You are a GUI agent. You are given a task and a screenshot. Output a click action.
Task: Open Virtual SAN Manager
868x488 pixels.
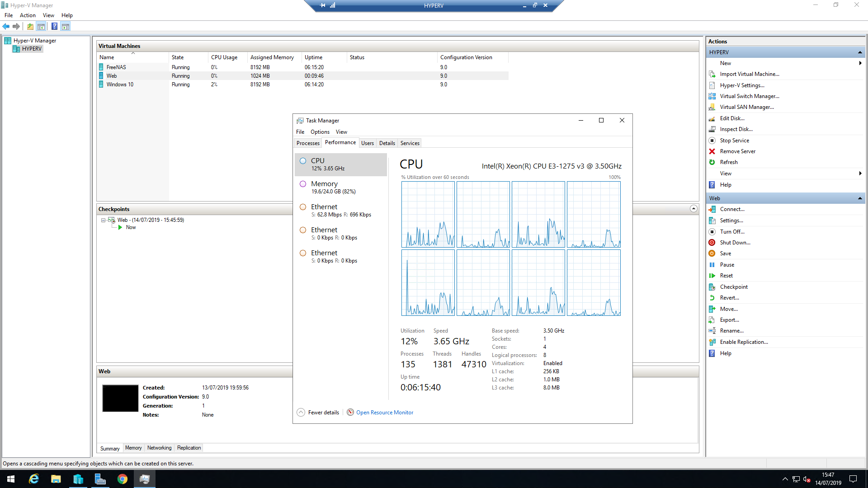point(747,107)
